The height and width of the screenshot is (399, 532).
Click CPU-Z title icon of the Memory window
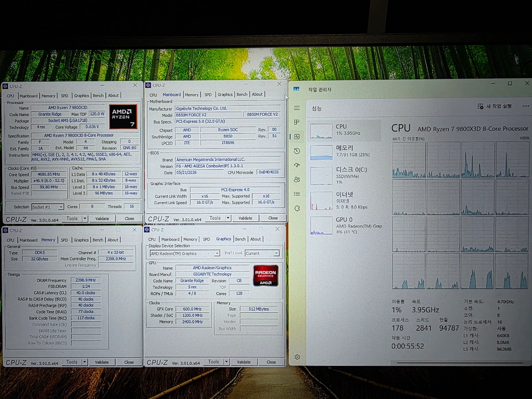[x=5, y=230]
